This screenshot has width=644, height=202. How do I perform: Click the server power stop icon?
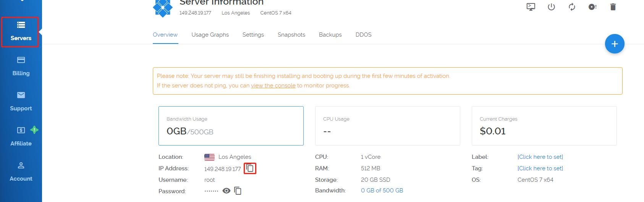[551, 7]
